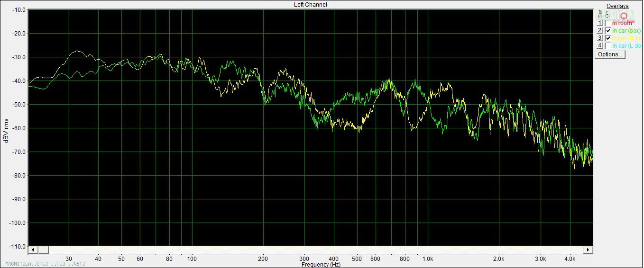Click the horizontal scrollbar thumb
The image size is (644, 268).
pos(43,250)
